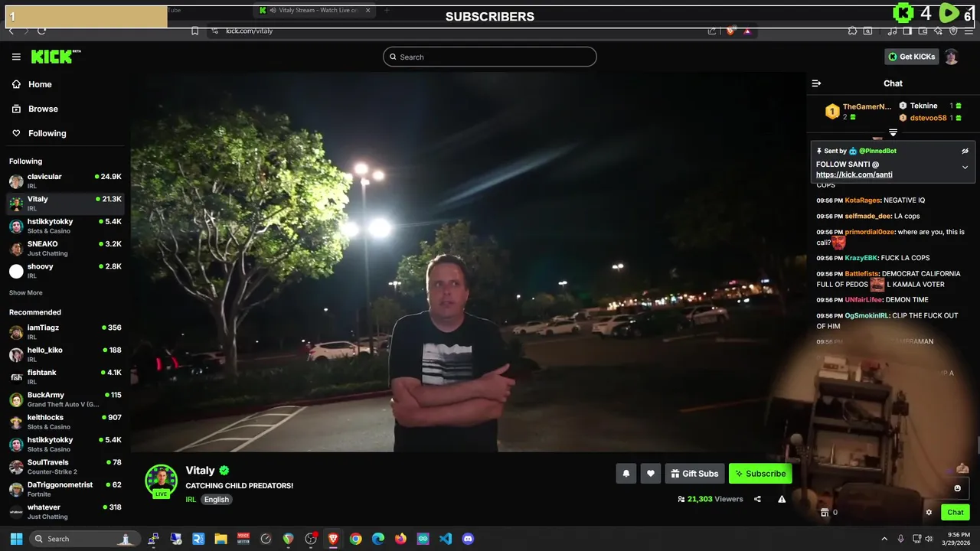The height and width of the screenshot is (551, 980).
Task: Expand gift leaderboard dropdown arrow
Action: coord(893,133)
